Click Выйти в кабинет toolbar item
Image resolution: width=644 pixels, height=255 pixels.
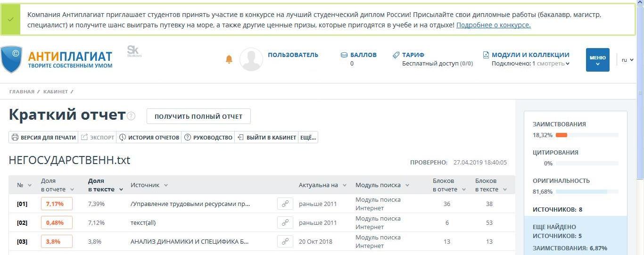[x=267, y=138]
